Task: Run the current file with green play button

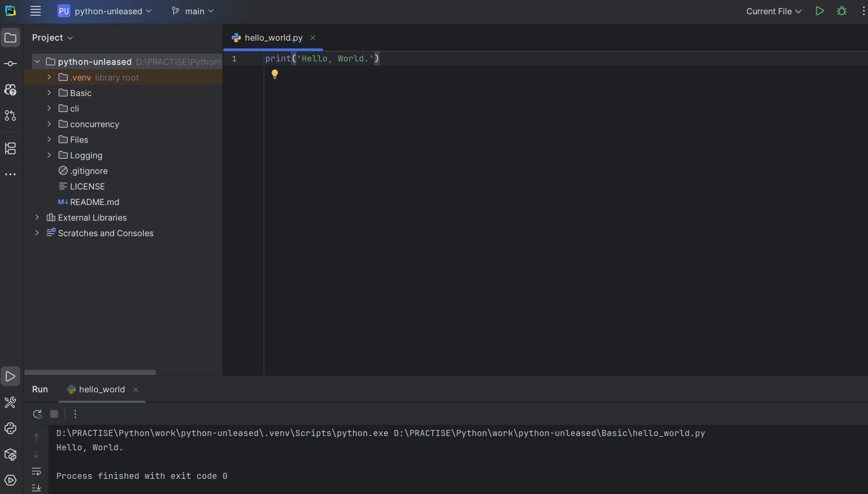Action: (820, 11)
